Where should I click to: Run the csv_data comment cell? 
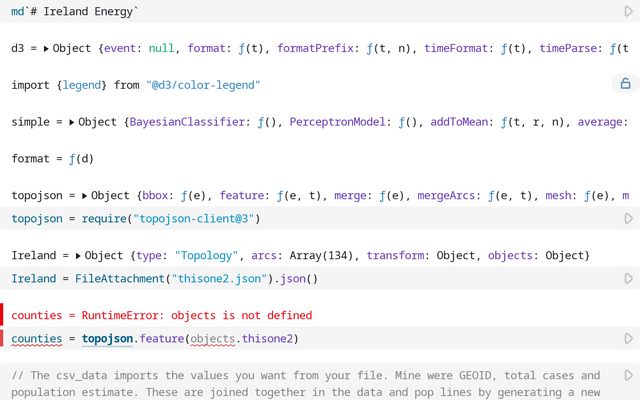point(628,376)
